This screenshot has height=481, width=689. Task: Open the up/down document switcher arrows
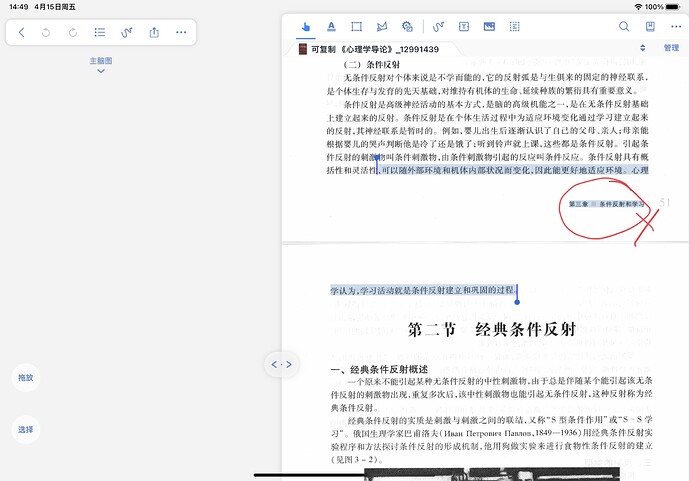pyautogui.click(x=642, y=48)
